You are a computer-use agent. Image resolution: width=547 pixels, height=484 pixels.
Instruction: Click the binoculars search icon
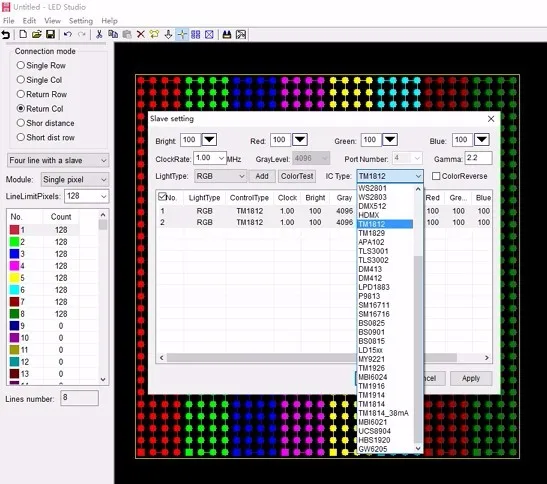point(227,34)
